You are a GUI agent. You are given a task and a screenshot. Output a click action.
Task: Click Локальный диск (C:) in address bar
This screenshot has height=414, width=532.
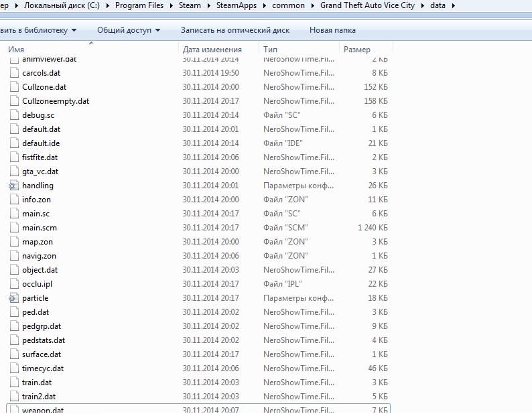tap(62, 5)
